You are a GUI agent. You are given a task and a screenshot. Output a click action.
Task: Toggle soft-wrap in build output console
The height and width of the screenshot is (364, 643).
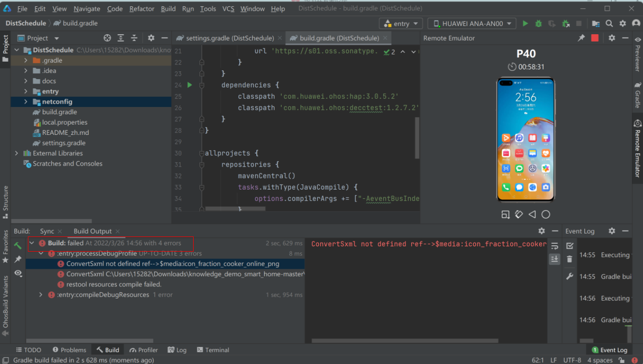pyautogui.click(x=554, y=246)
